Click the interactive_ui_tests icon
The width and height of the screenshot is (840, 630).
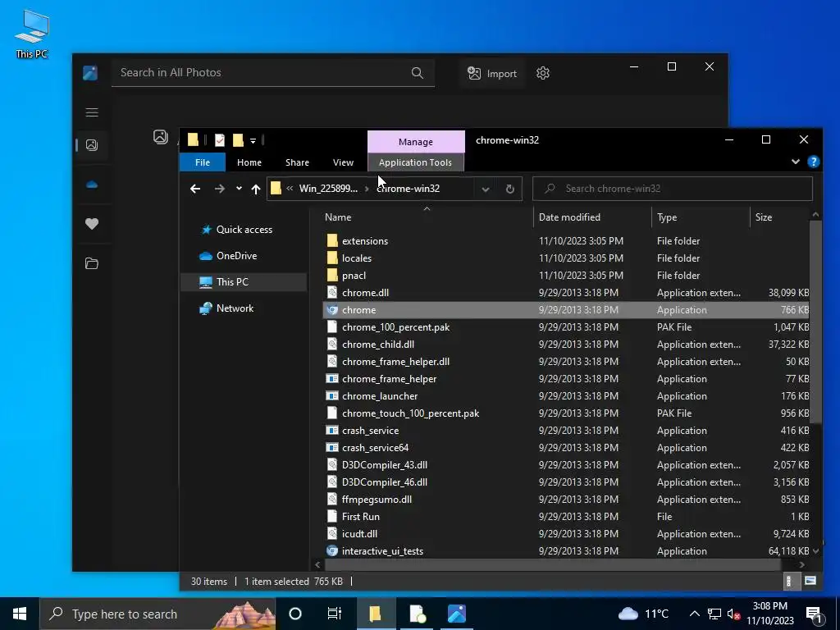[x=332, y=550]
